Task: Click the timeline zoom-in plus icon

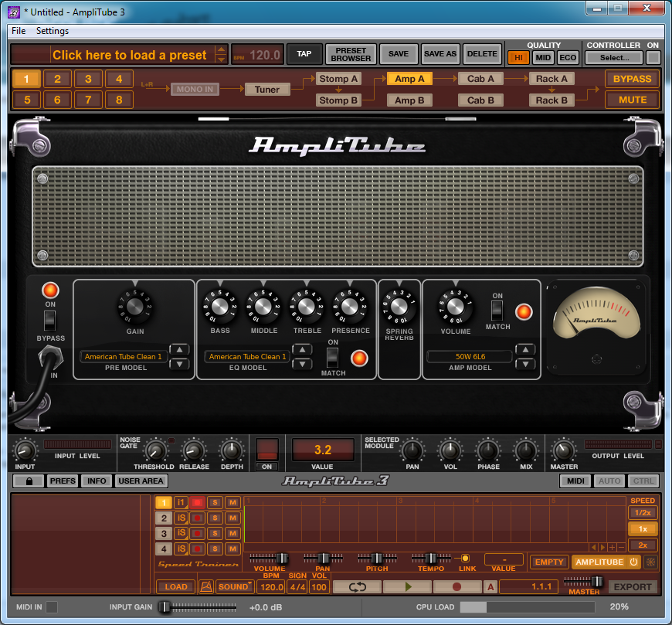Action: (613, 548)
